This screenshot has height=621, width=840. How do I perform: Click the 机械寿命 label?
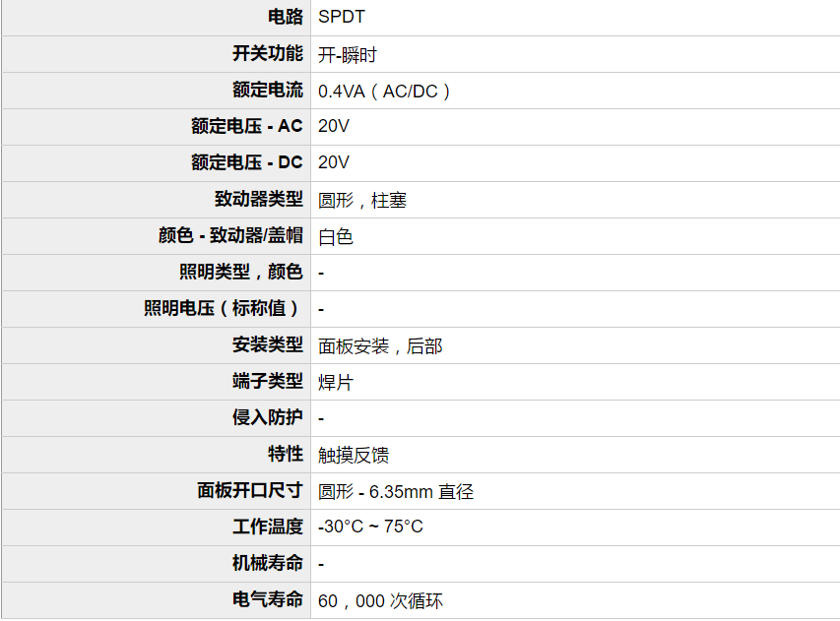tap(268, 563)
